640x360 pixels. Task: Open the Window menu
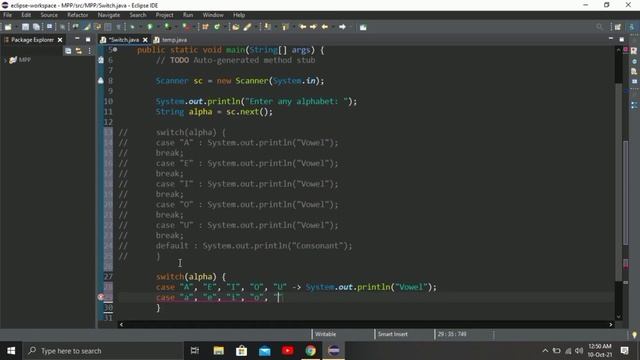[x=213, y=15]
